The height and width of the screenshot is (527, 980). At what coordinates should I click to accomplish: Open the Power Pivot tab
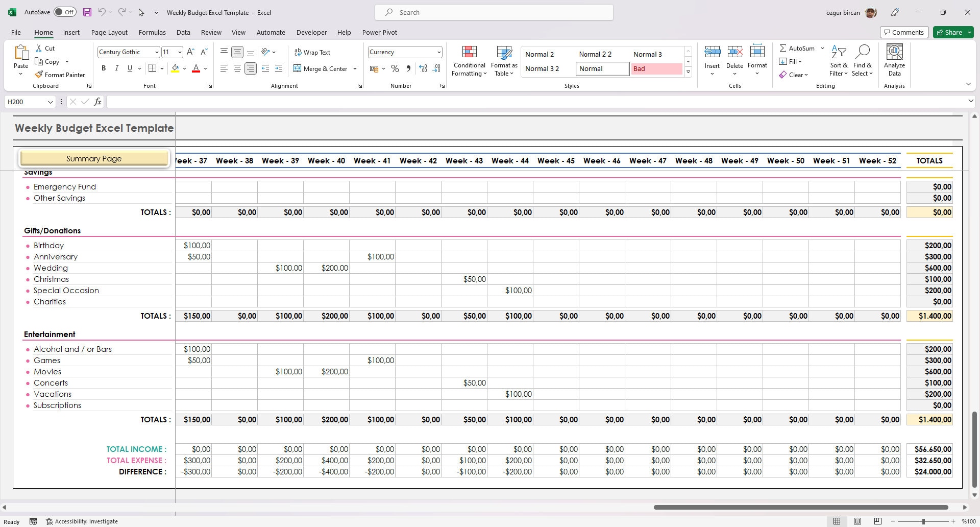379,32
